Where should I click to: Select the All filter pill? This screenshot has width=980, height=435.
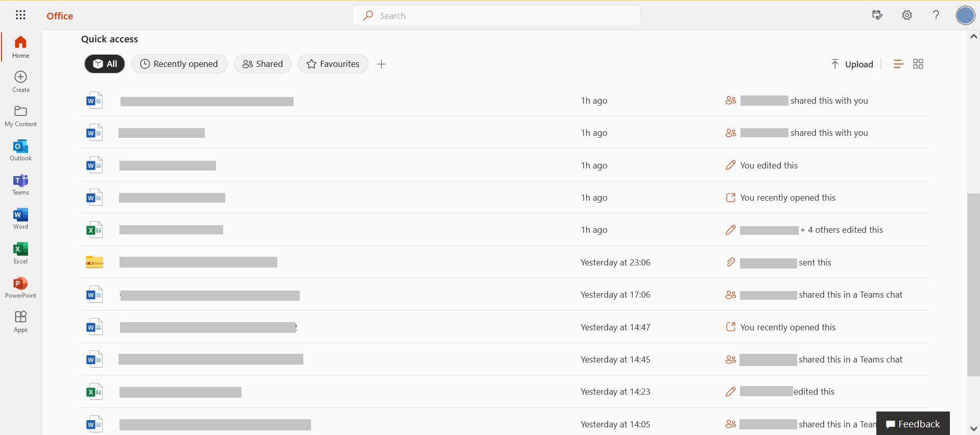(x=105, y=64)
